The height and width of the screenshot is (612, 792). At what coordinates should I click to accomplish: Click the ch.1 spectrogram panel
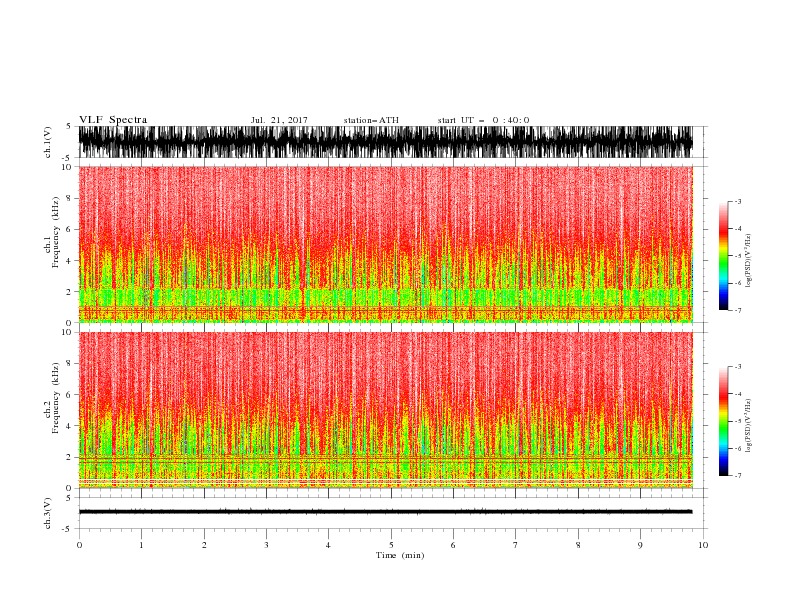386,244
